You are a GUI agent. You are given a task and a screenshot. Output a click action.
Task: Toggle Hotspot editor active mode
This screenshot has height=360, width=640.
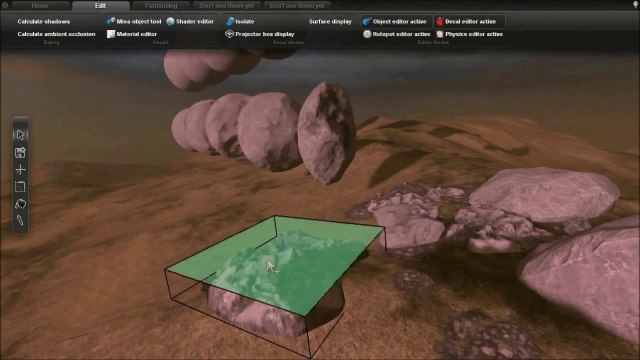(396, 34)
